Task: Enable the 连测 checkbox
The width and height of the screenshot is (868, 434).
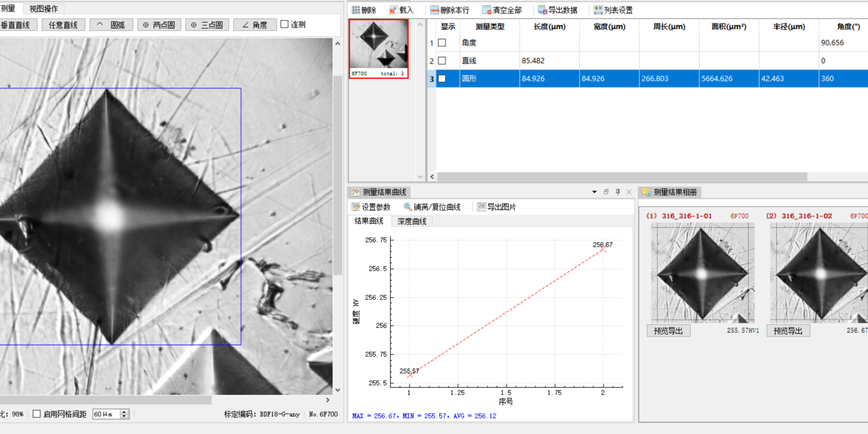Action: [284, 25]
